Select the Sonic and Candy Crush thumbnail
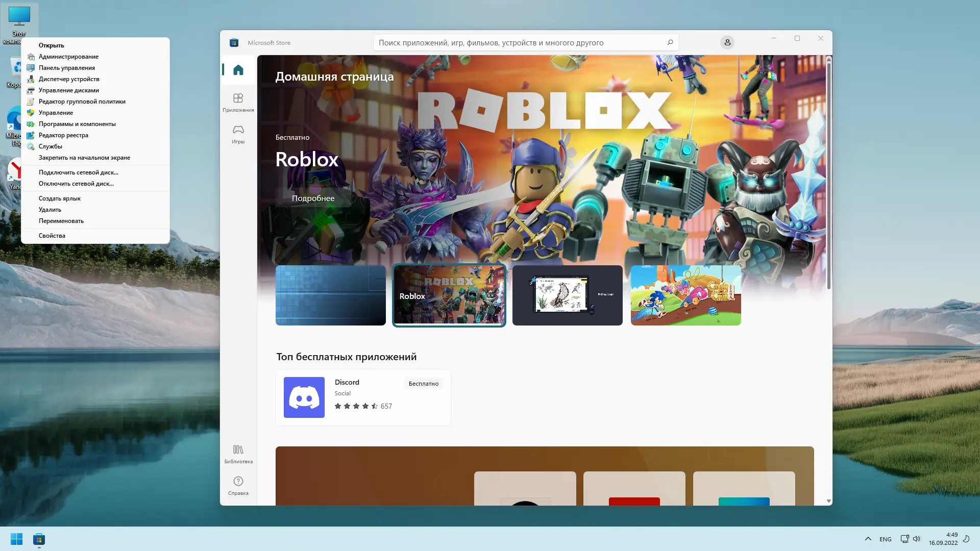The width and height of the screenshot is (980, 551). tap(685, 295)
